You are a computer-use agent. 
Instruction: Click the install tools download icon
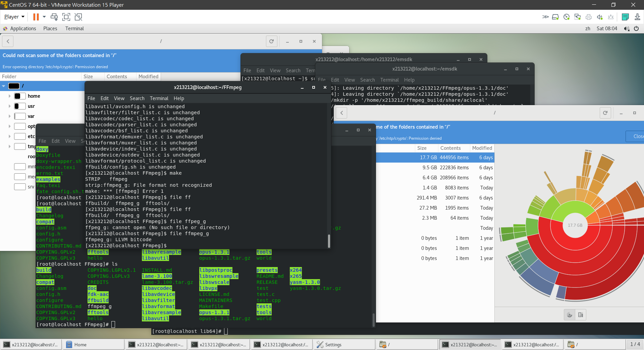(637, 17)
